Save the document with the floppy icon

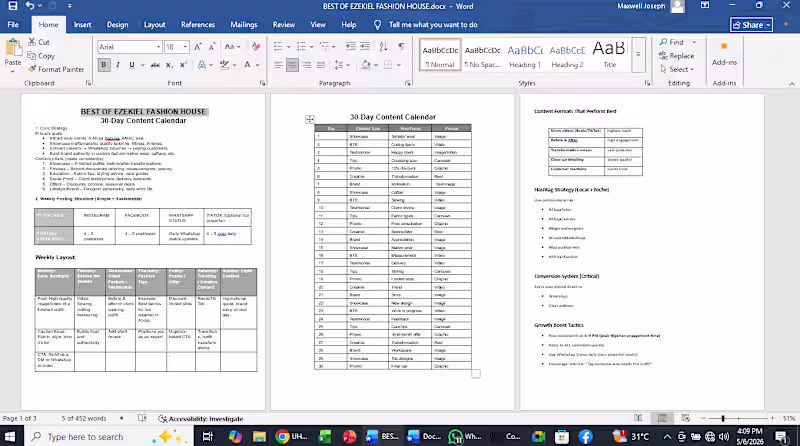[13, 6]
